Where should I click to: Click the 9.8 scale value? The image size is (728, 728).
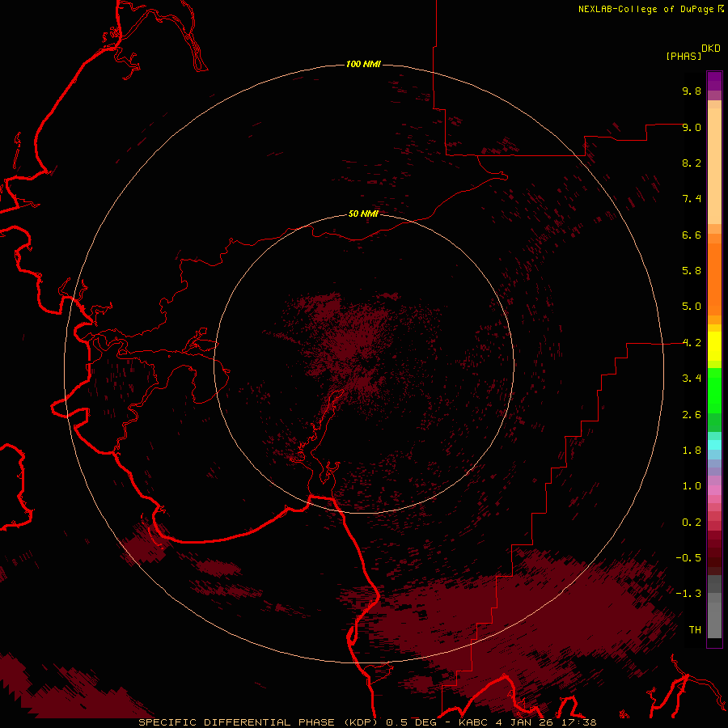tap(692, 91)
